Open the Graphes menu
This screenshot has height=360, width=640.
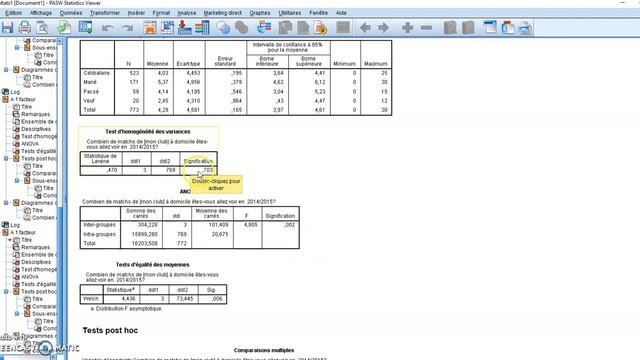[x=260, y=13]
